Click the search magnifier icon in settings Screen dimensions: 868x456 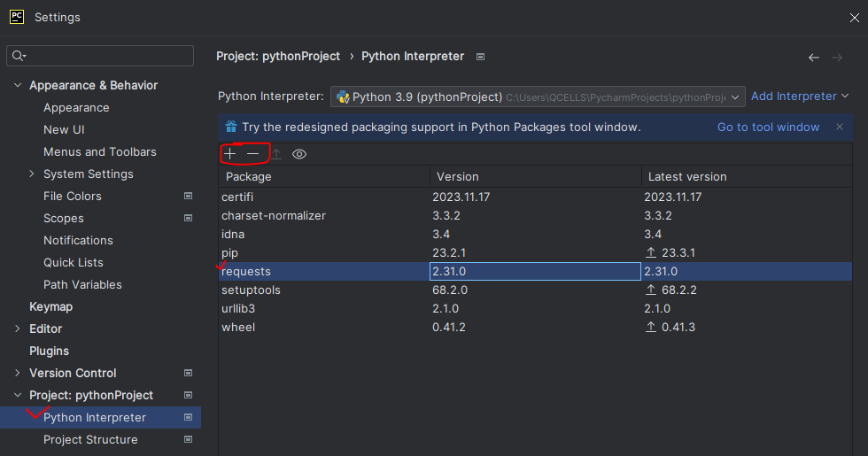pyautogui.click(x=19, y=55)
